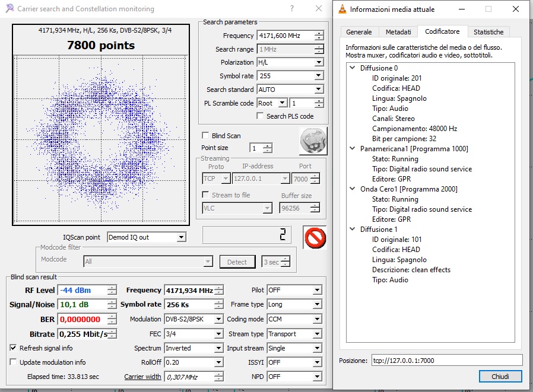Open the Statistiche tab

[x=488, y=32]
